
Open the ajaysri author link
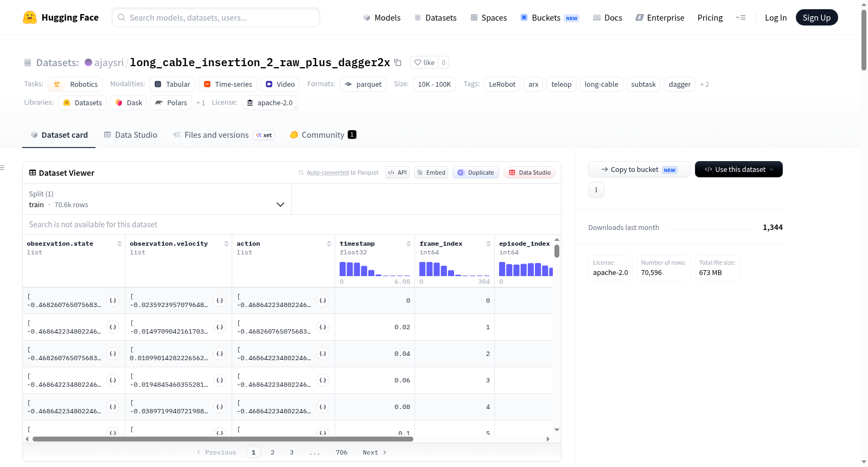click(x=109, y=62)
